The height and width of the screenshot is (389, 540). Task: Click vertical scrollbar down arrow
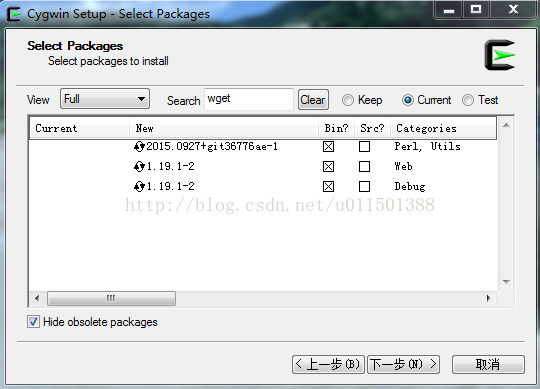[x=506, y=282]
